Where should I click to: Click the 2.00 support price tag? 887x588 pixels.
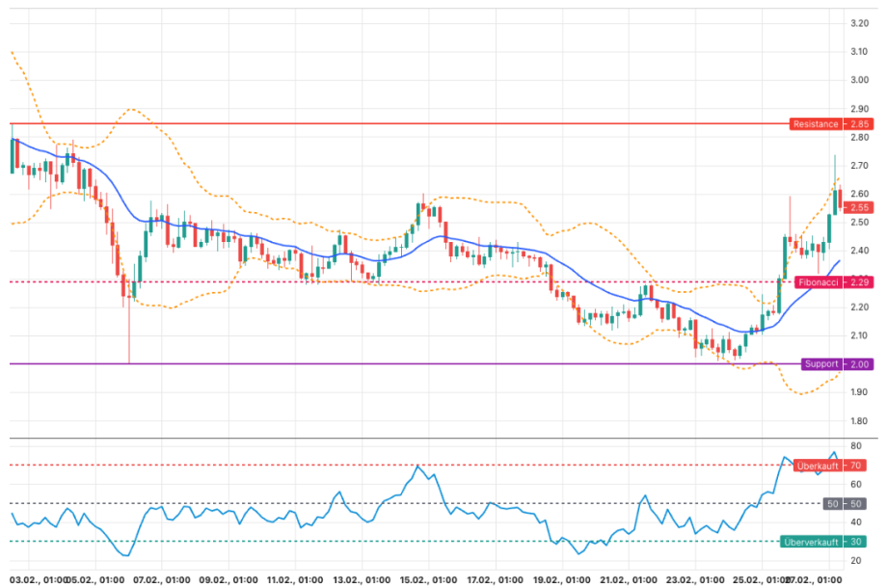859,364
